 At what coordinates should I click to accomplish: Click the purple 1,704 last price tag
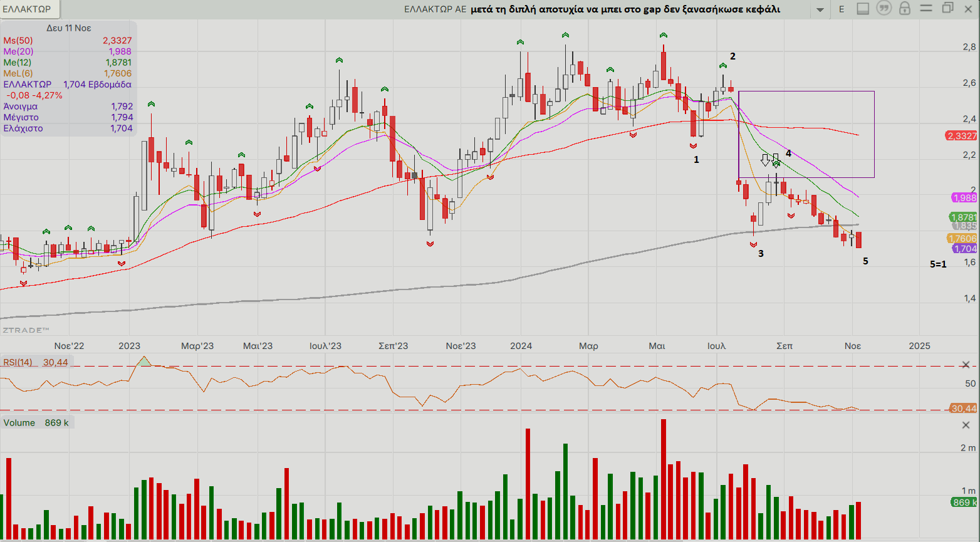tap(964, 249)
